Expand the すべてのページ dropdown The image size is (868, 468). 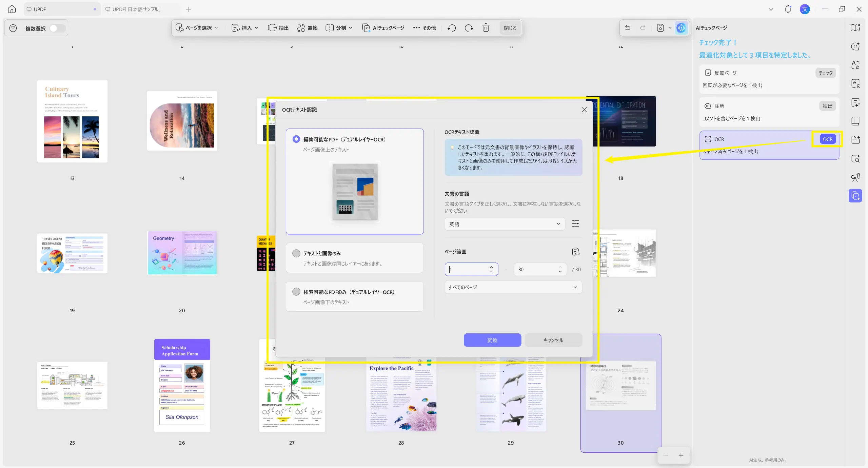tap(513, 287)
